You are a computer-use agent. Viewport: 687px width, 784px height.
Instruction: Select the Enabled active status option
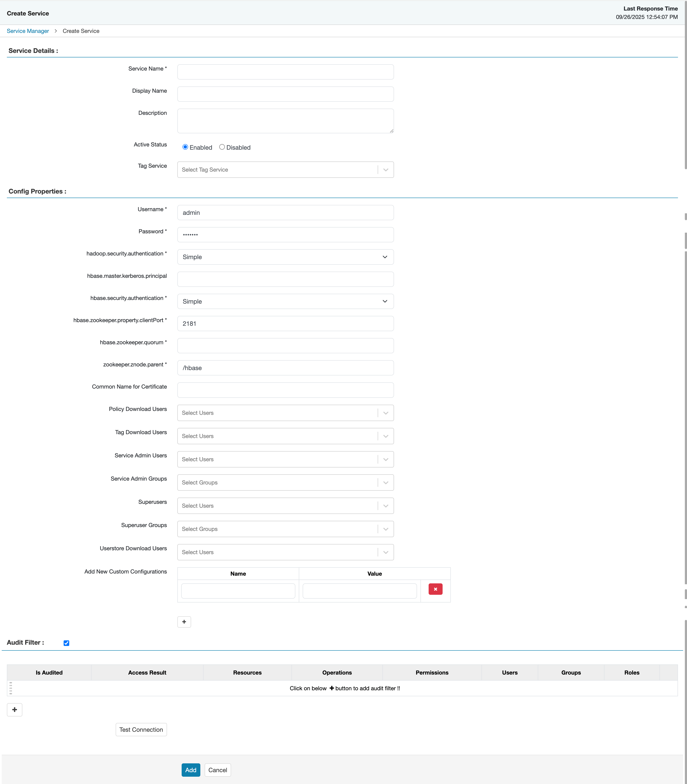186,147
